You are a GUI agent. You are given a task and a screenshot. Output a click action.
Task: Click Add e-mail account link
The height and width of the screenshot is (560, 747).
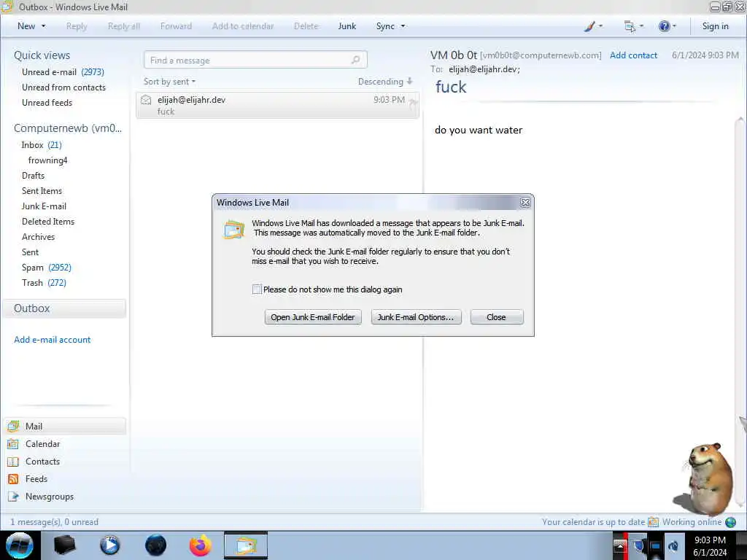(x=52, y=340)
